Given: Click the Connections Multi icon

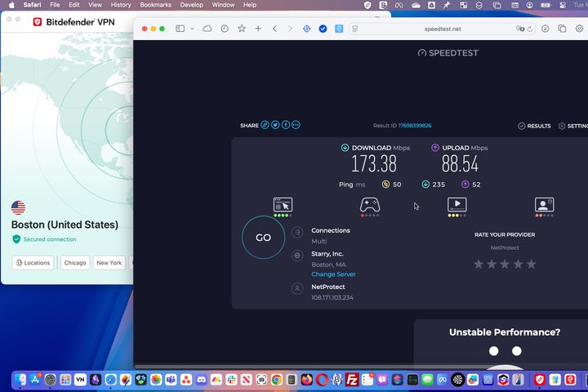Looking at the screenshot, I should pyautogui.click(x=297, y=233).
